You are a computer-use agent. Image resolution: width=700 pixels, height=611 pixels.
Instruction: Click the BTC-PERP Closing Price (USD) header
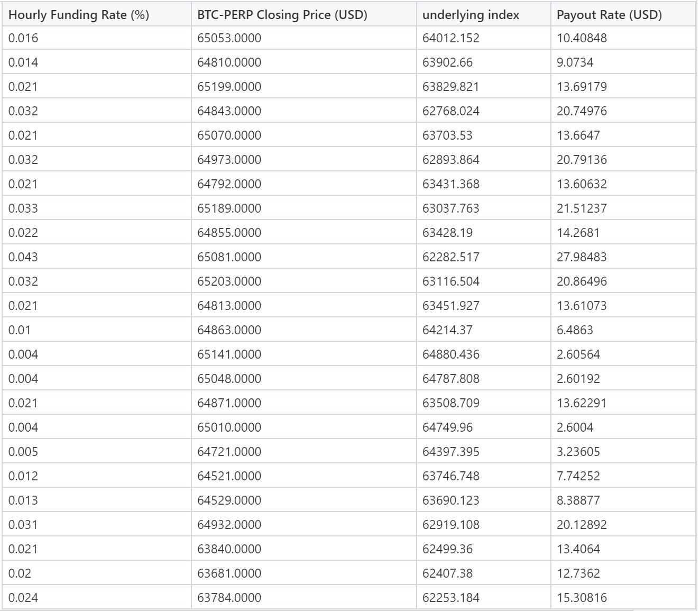point(282,15)
